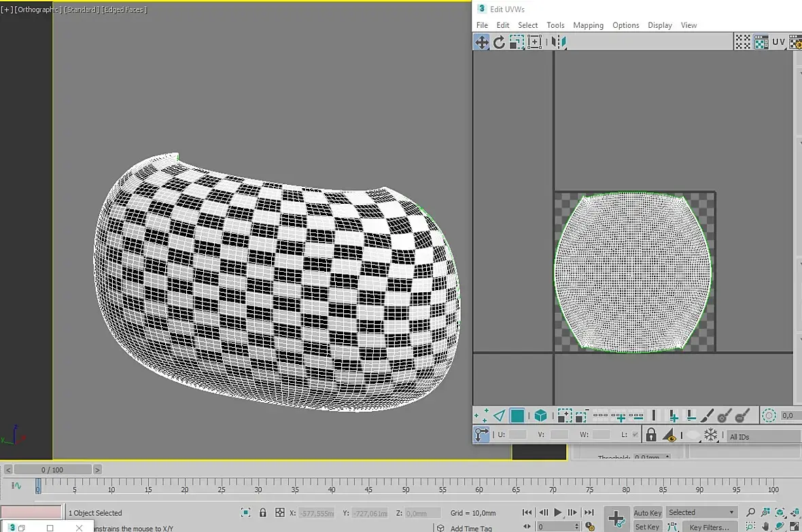802x532 pixels.
Task: Click the Key Filters button
Action: pos(709,527)
